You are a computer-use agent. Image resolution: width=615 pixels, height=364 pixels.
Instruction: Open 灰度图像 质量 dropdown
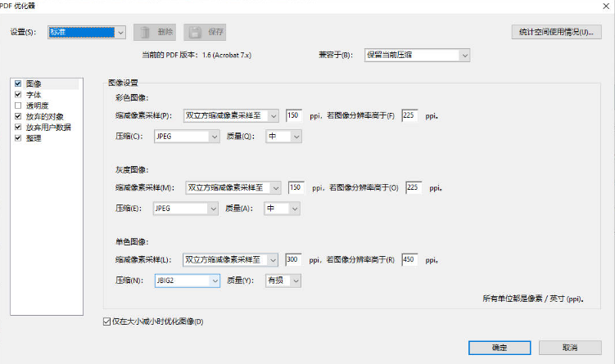click(282, 209)
